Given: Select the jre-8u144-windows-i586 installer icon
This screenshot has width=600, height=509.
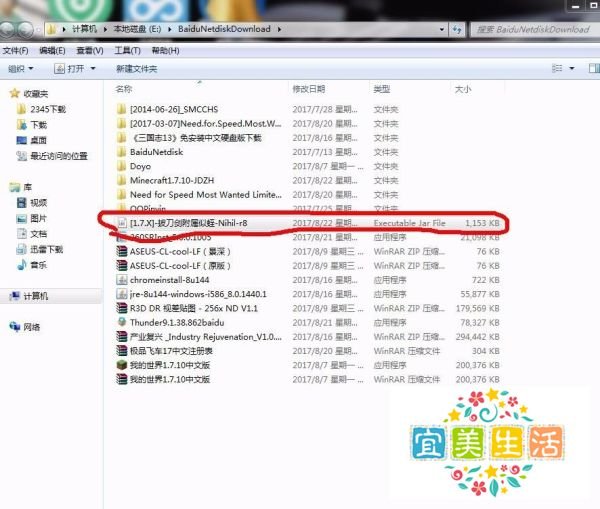Looking at the screenshot, I should (x=122, y=294).
